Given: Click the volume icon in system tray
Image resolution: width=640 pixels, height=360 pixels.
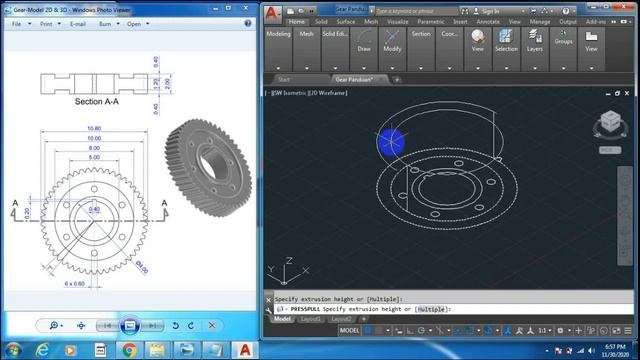Looking at the screenshot, I should 591,351.
